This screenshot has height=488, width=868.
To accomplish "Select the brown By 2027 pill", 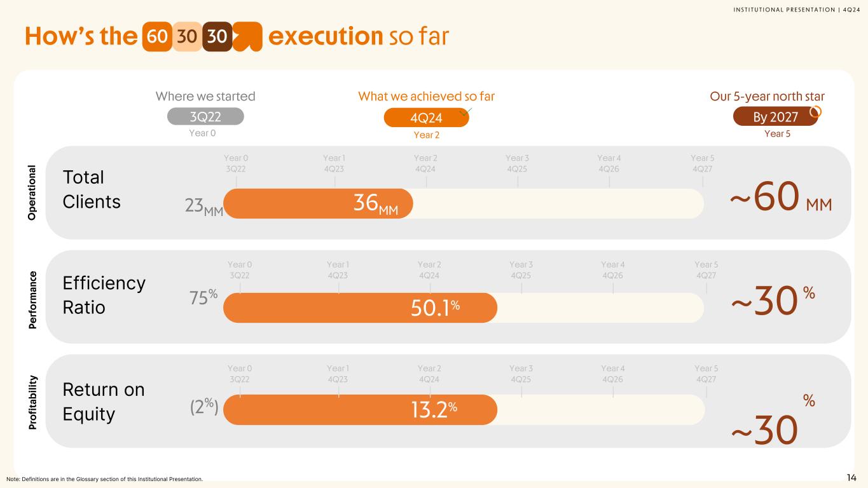I will coord(775,117).
